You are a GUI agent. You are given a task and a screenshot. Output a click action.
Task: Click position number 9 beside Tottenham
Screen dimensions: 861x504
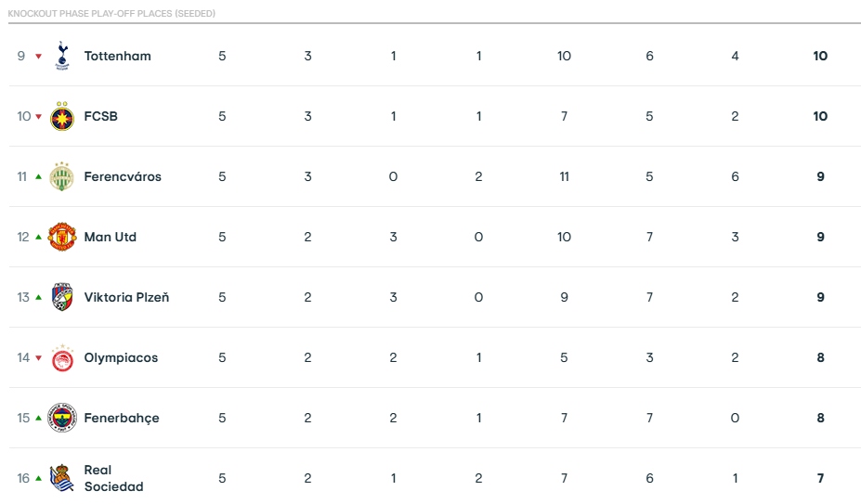(20, 56)
